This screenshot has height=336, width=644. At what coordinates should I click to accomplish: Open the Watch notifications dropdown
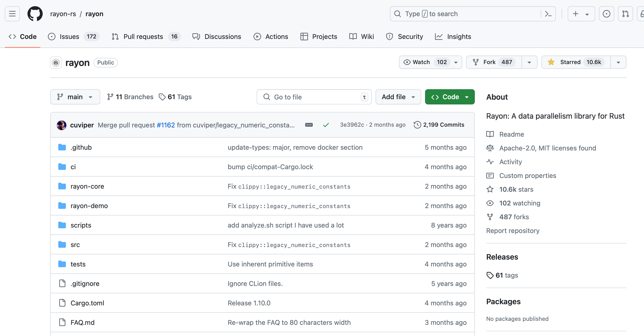(x=430, y=62)
